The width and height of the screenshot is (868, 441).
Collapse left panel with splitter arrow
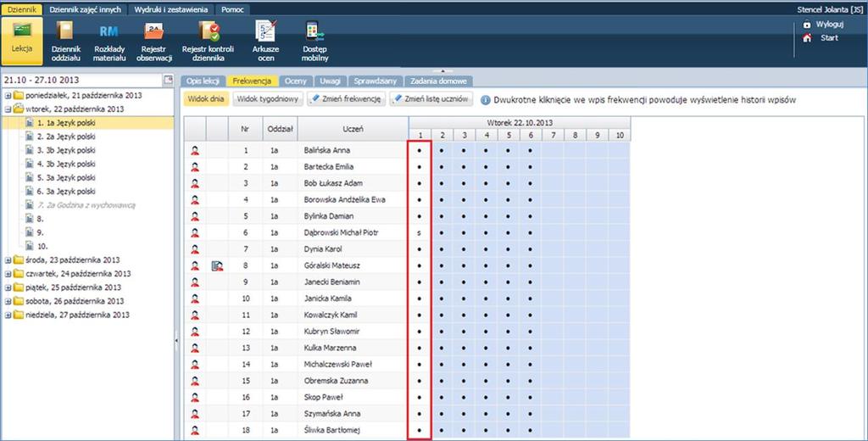point(176,339)
